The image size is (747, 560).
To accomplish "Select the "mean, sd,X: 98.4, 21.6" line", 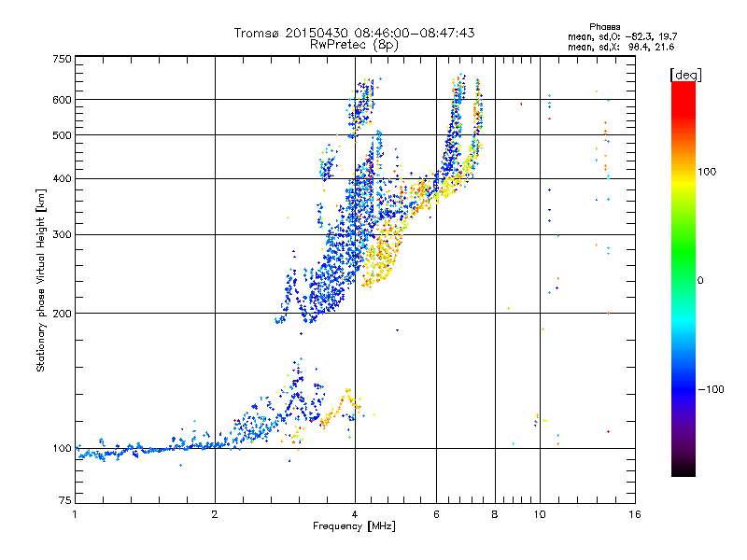I will tap(621, 47).
